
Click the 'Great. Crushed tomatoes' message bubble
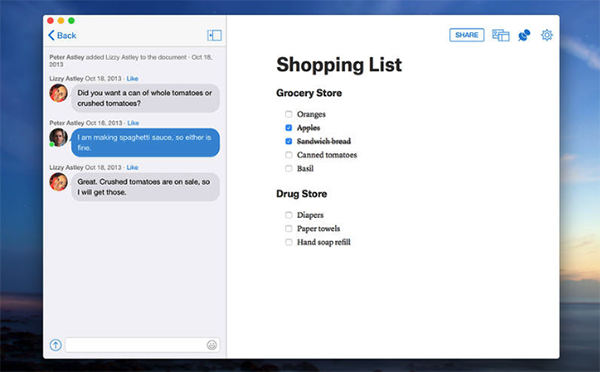pos(145,187)
